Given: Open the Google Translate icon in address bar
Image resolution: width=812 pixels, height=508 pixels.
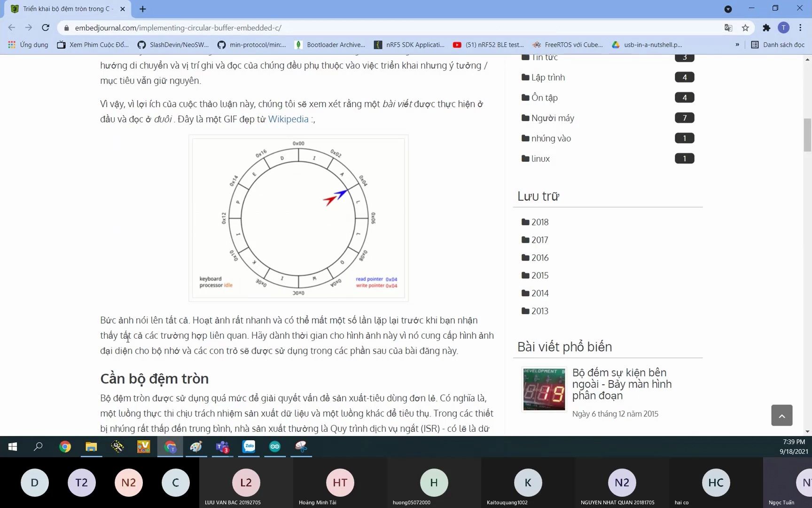Looking at the screenshot, I should click(x=728, y=28).
